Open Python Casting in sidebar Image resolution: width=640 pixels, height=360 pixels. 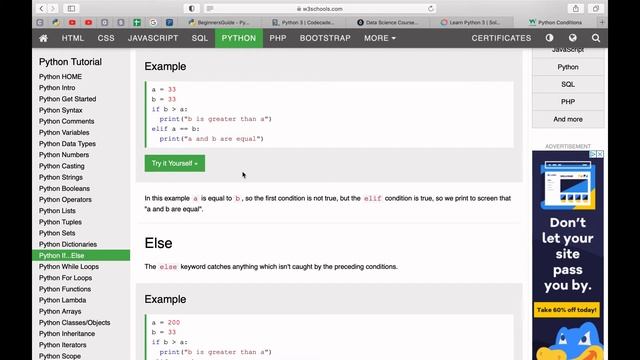(x=62, y=166)
